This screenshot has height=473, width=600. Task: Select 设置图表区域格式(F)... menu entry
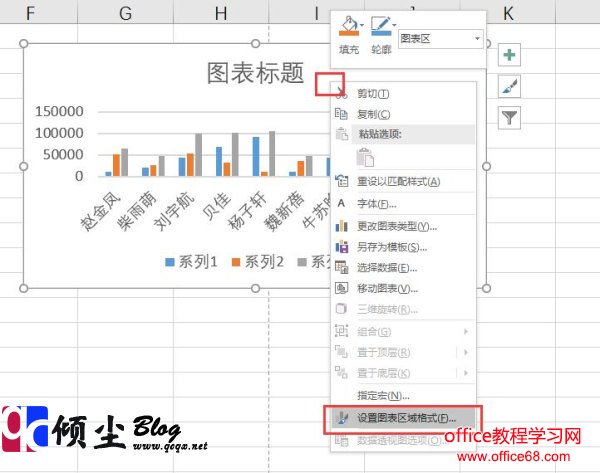coord(403,418)
